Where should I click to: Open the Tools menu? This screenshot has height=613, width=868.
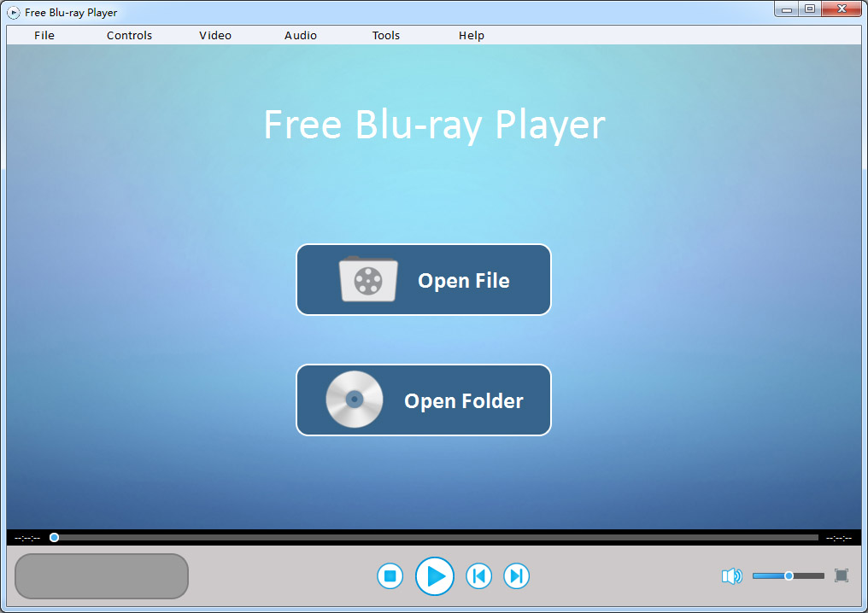pos(386,35)
